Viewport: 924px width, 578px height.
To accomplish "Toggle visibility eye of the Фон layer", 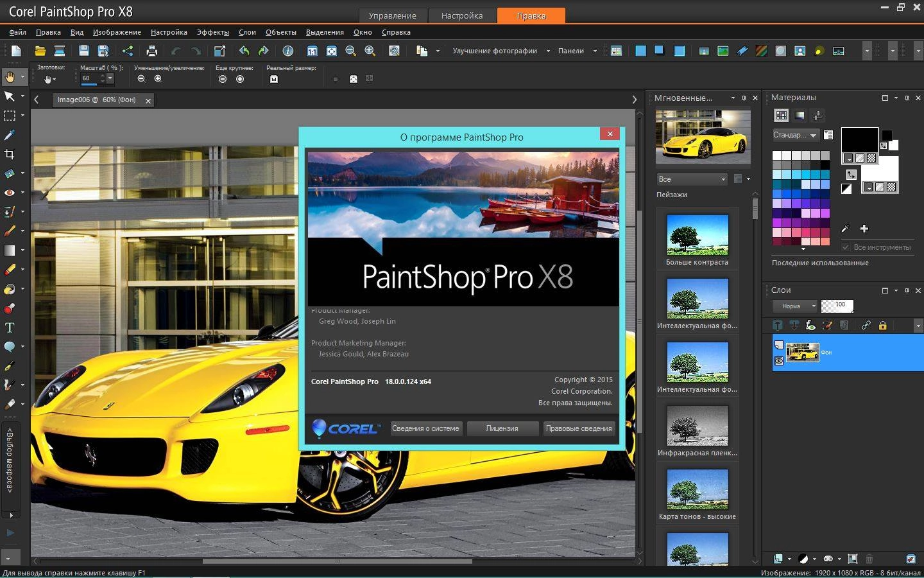I will 779,361.
